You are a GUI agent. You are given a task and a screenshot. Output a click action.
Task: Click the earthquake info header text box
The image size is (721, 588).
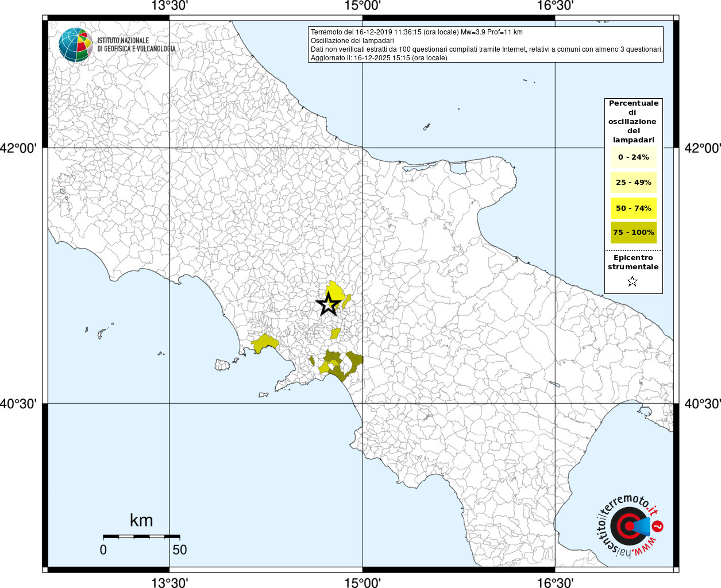[x=485, y=45]
